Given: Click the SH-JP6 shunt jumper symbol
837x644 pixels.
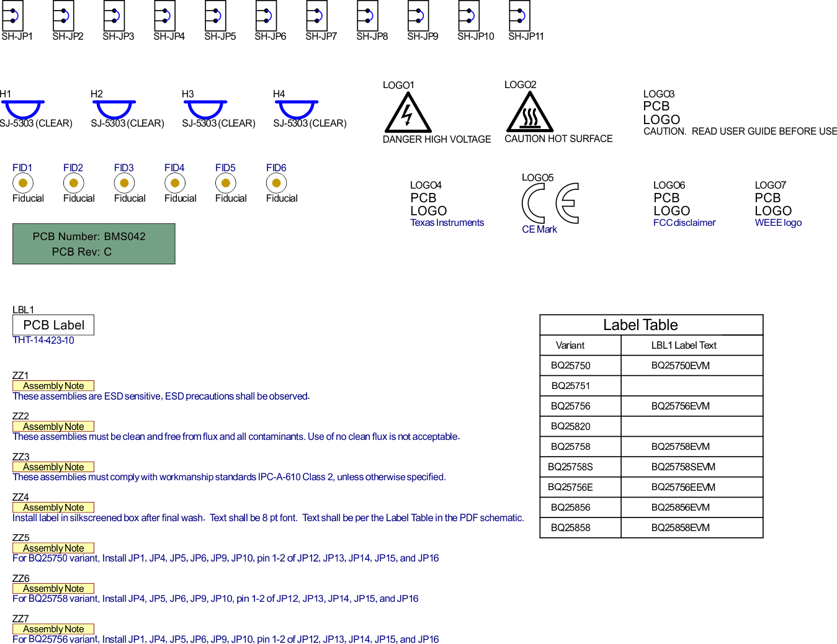Looking at the screenshot, I should pos(266,16).
